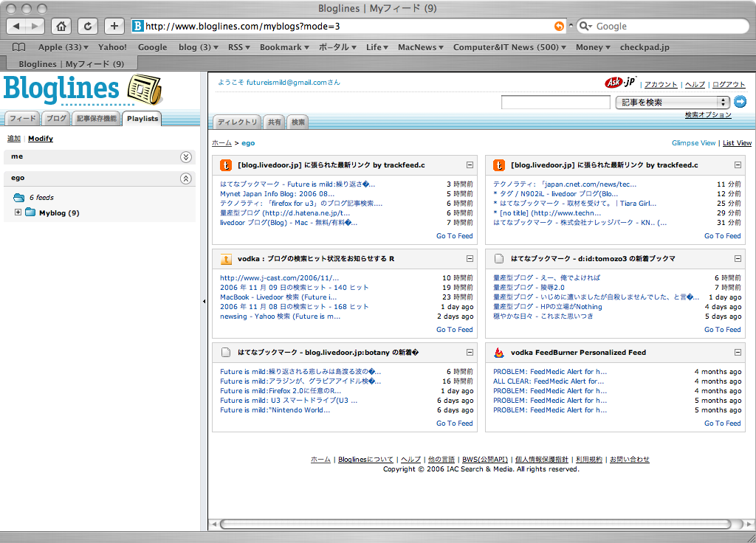This screenshot has height=543, width=756.
Task: Open the home page icon
Action: click(61, 26)
